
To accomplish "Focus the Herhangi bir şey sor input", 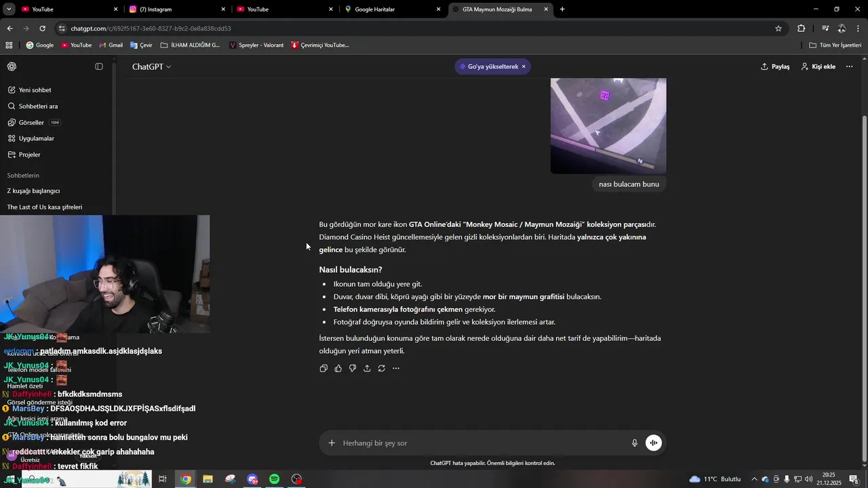I will click(x=481, y=443).
